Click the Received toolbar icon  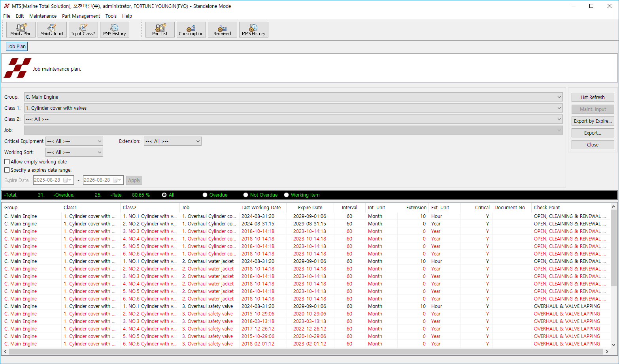(222, 30)
